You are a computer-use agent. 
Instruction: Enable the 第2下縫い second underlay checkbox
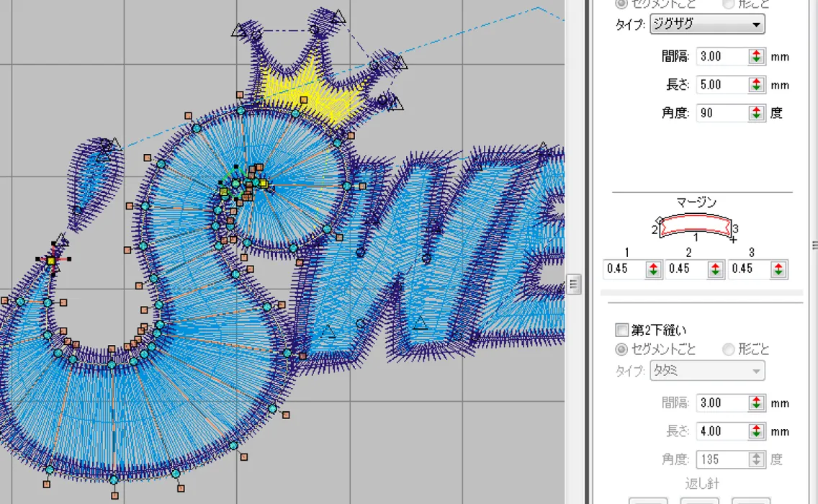point(621,330)
